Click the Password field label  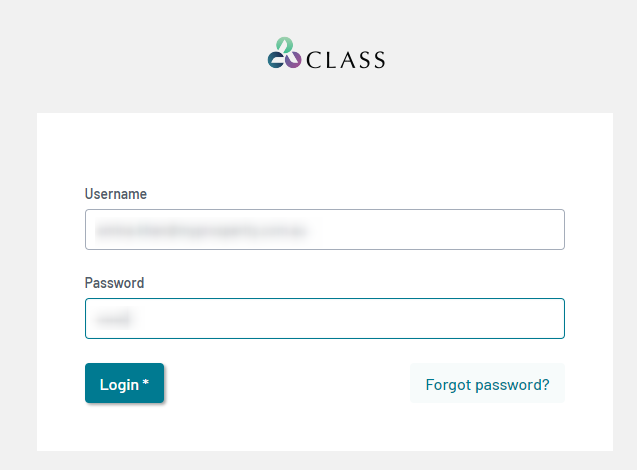pos(115,283)
